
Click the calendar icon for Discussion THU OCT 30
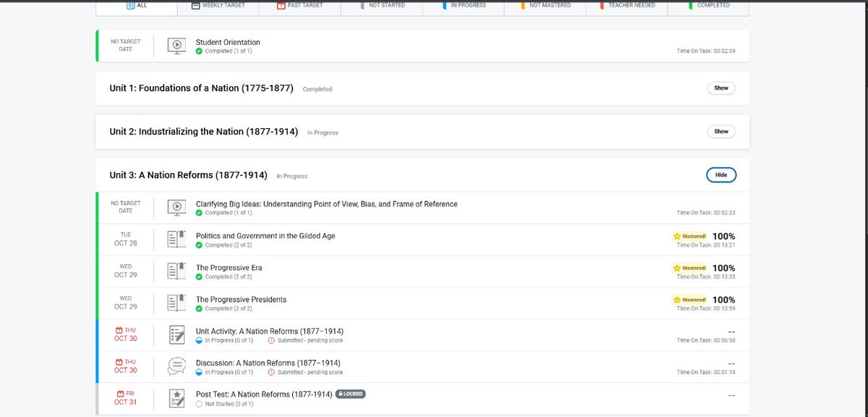point(120,362)
